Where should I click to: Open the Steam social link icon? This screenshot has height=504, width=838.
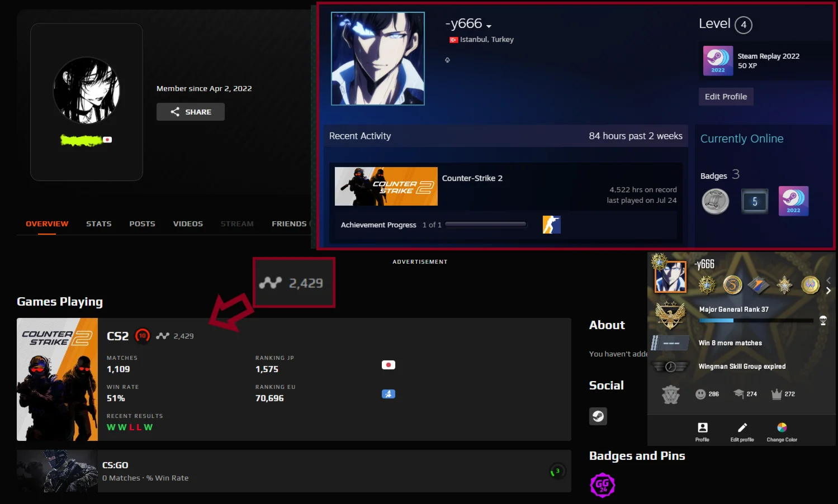[x=598, y=416]
